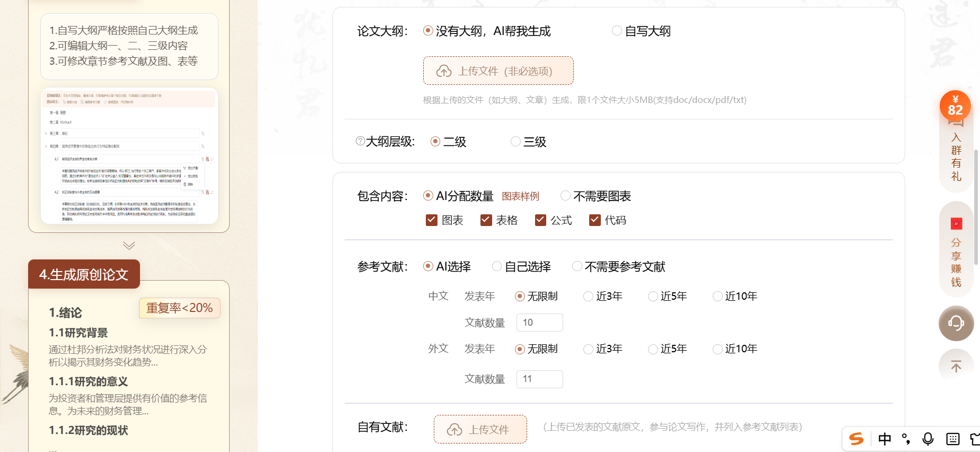The height and width of the screenshot is (452, 980).
Task: Open customer service headset icon
Action: click(956, 323)
